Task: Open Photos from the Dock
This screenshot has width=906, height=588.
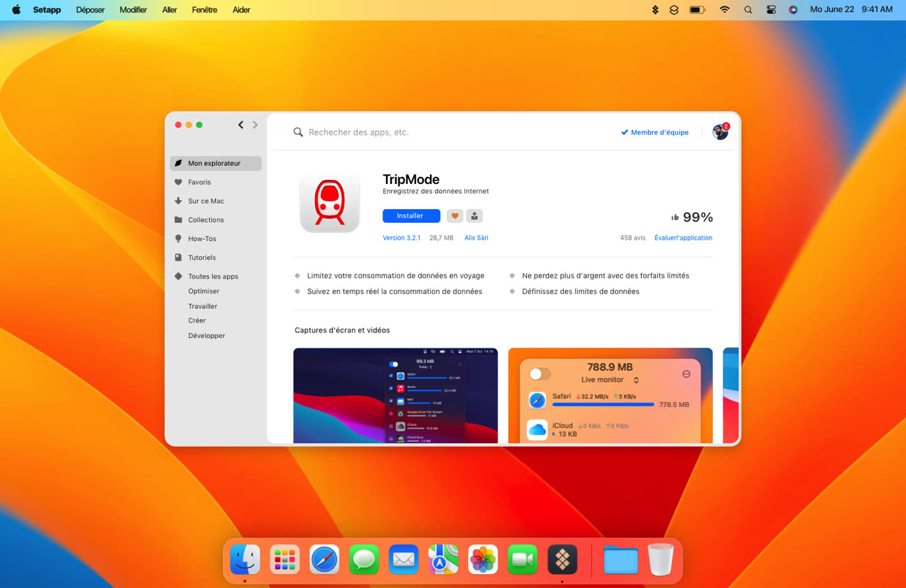Action: (x=483, y=559)
